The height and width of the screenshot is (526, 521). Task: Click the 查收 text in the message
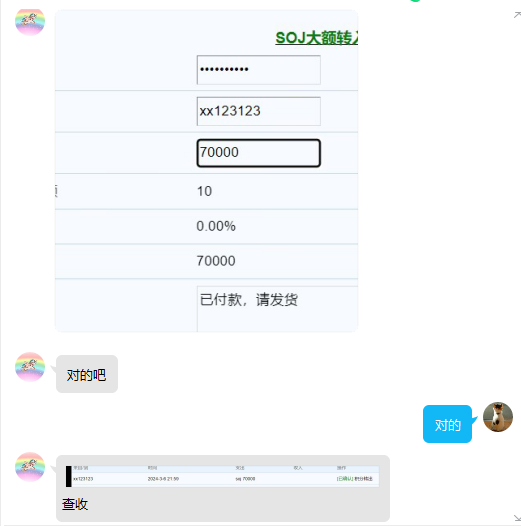(75, 504)
